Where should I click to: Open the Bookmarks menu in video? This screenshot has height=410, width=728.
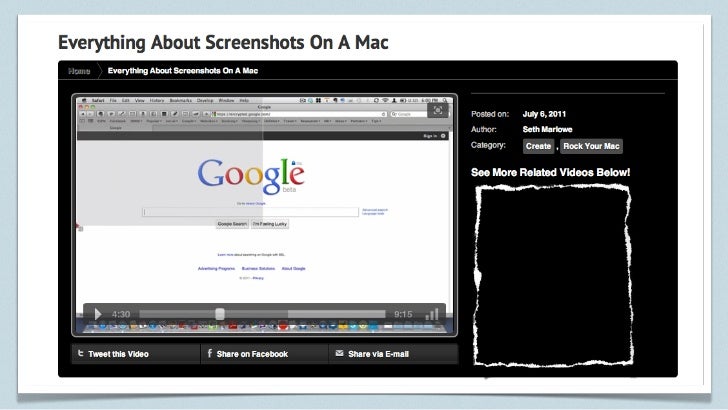(x=181, y=100)
